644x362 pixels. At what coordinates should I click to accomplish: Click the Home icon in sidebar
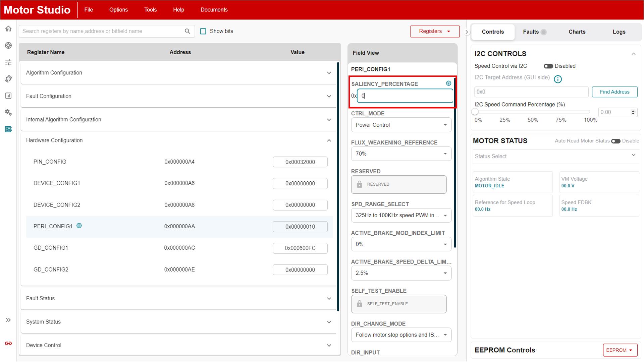click(8, 29)
